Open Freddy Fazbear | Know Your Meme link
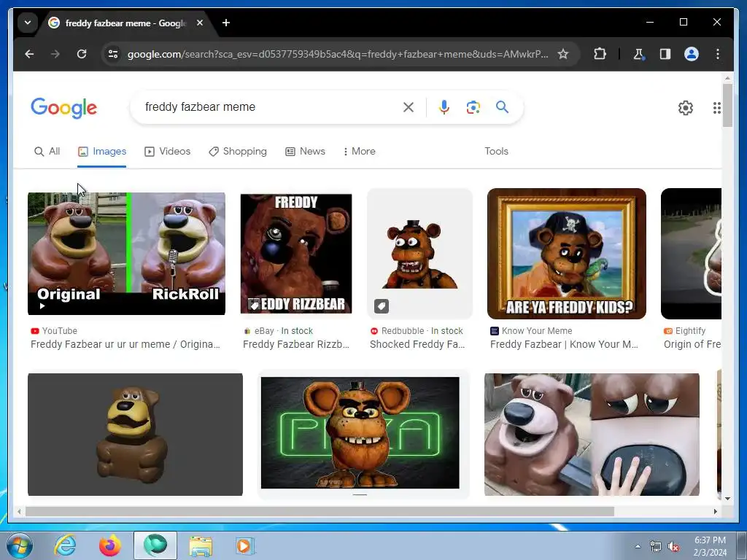The height and width of the screenshot is (560, 747). click(564, 344)
